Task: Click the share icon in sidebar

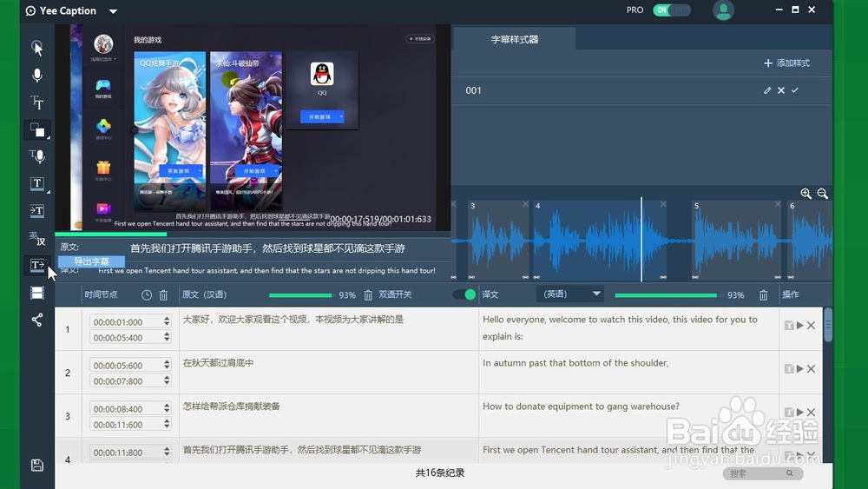Action: tap(37, 320)
